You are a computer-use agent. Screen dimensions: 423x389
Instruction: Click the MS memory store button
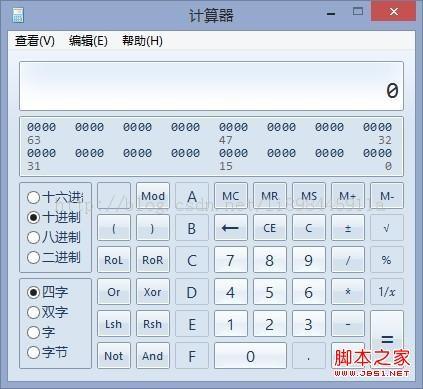[309, 196]
